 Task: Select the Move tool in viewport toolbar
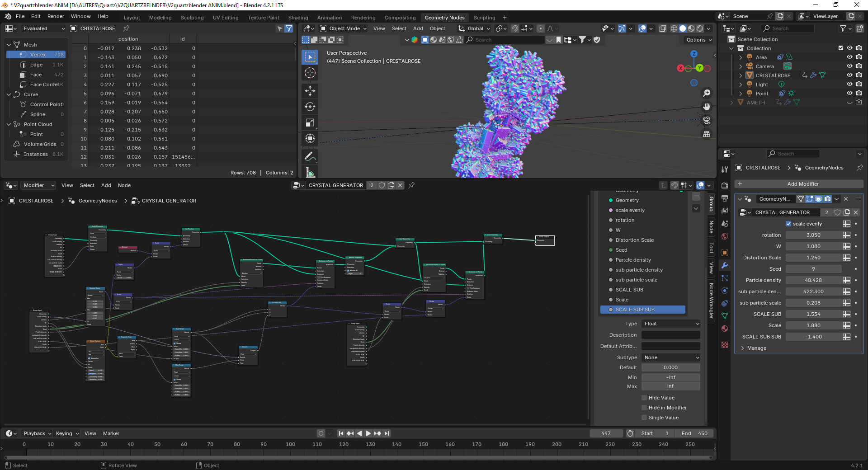310,90
